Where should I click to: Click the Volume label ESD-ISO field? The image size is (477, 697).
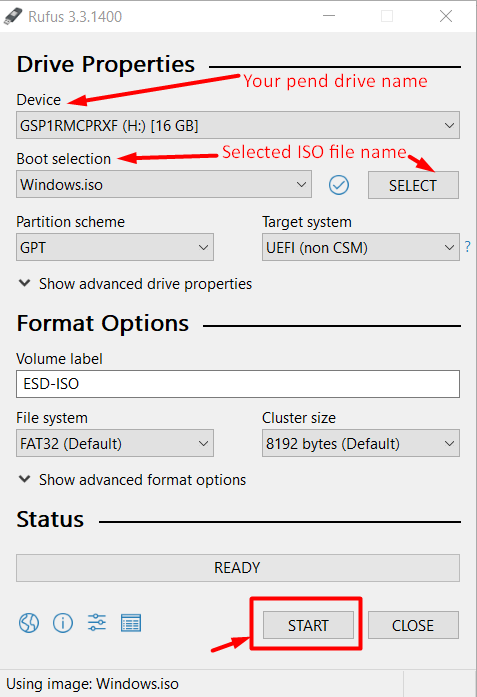238,384
